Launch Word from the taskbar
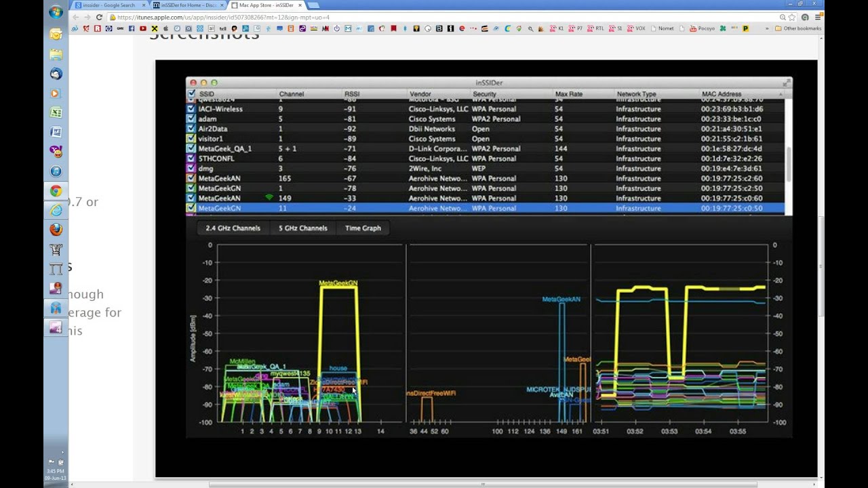868x488 pixels. [x=56, y=132]
